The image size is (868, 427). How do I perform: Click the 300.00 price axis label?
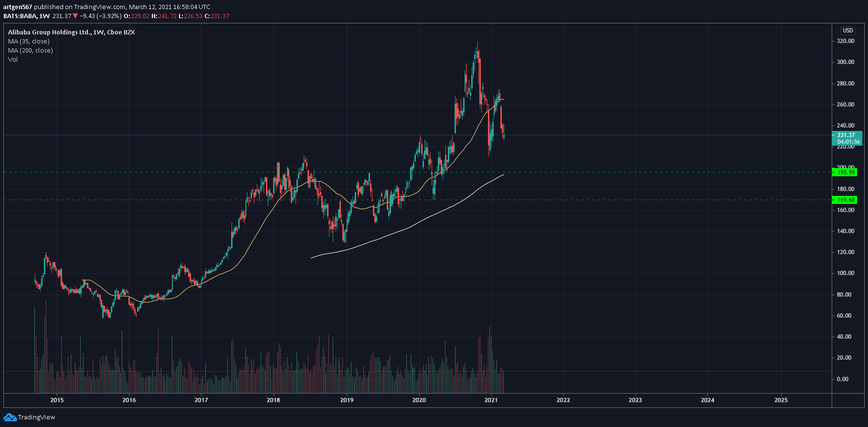click(x=846, y=63)
